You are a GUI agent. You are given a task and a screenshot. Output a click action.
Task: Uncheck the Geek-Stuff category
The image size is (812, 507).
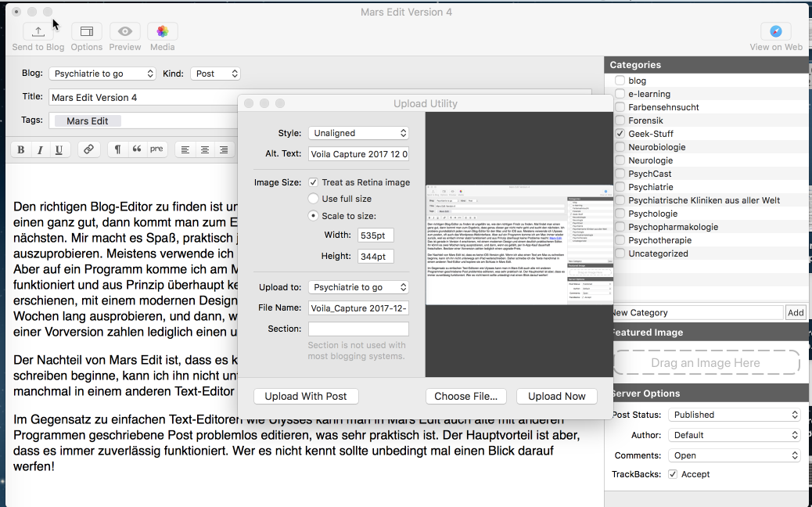pyautogui.click(x=620, y=134)
